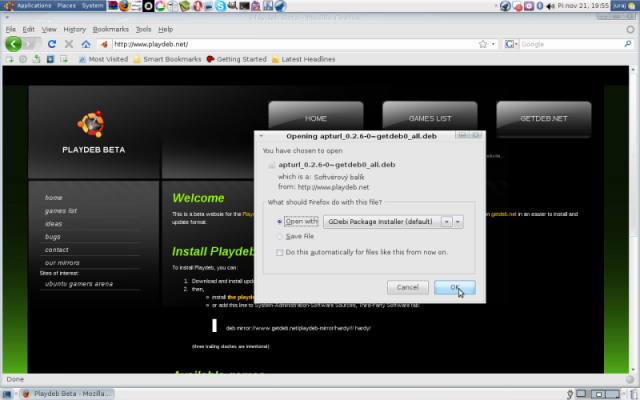Open the back/forward history dropdown arrow
Screen dimensions: 640x400
click(x=40, y=44)
